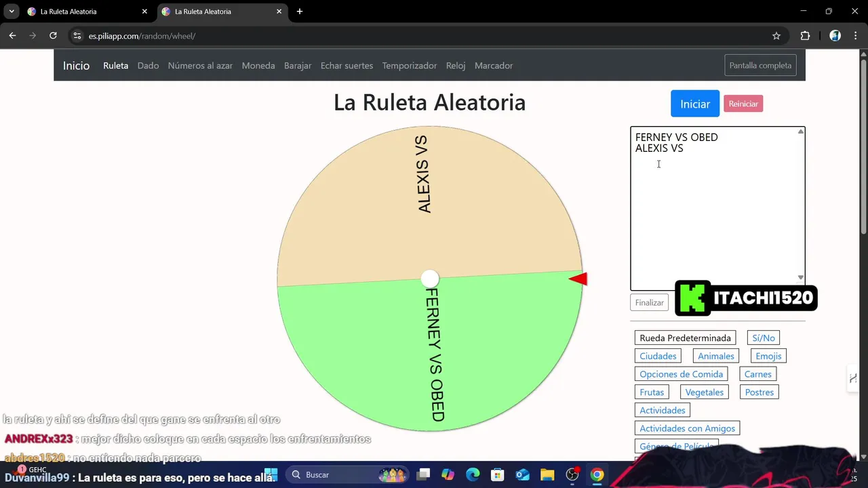Select the Ruleta nav item
The height and width of the screenshot is (488, 868).
(115, 66)
